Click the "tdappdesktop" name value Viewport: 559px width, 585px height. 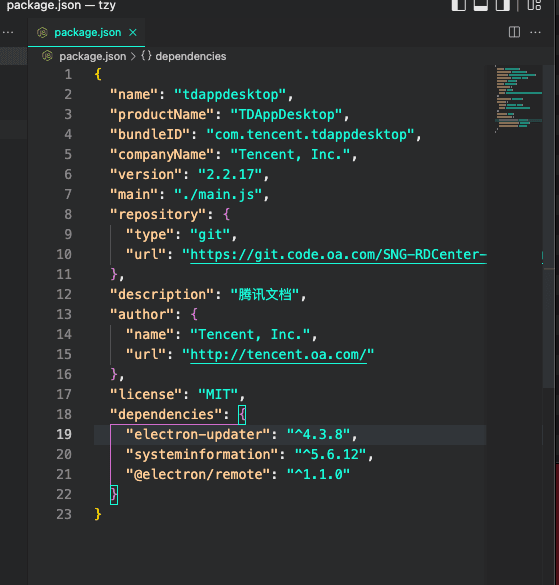point(230,94)
